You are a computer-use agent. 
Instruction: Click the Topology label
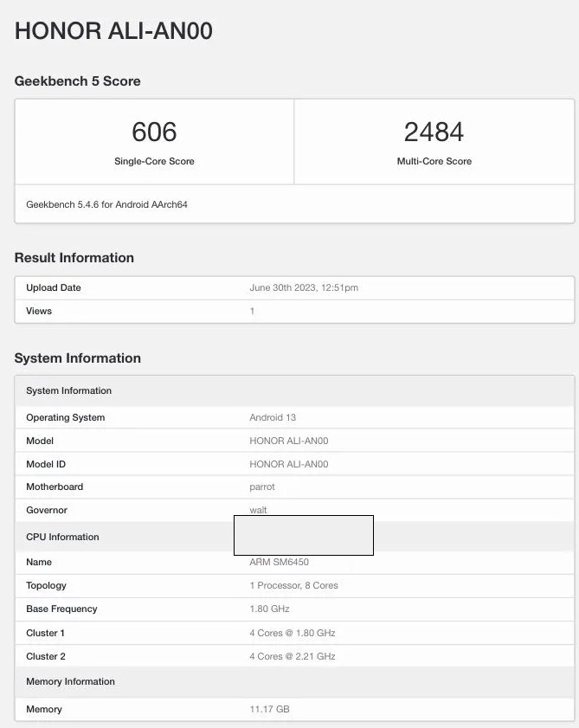click(x=46, y=585)
